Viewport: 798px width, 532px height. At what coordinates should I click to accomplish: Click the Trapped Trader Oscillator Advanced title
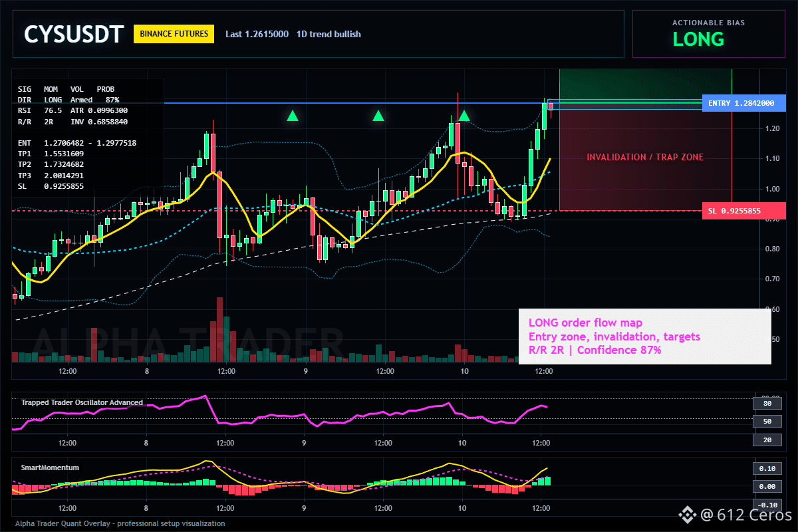point(82,402)
